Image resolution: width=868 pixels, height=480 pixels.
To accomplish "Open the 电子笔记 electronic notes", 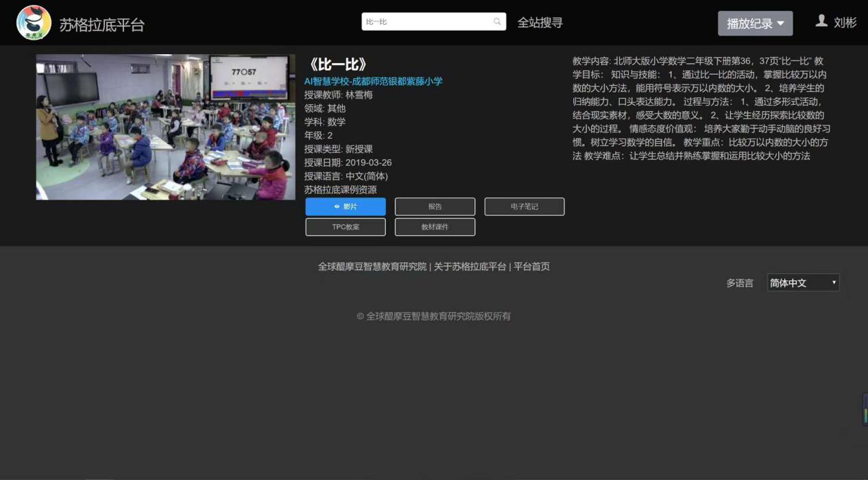I will pos(525,206).
